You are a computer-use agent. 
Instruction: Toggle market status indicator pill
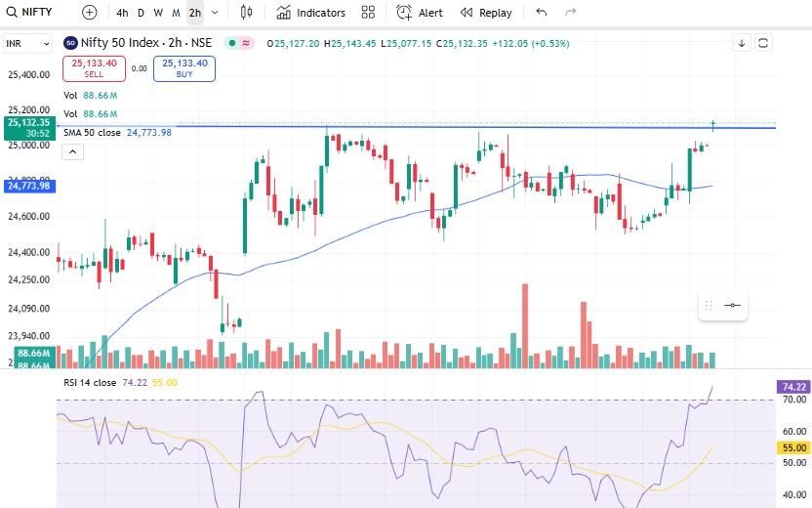(x=239, y=43)
